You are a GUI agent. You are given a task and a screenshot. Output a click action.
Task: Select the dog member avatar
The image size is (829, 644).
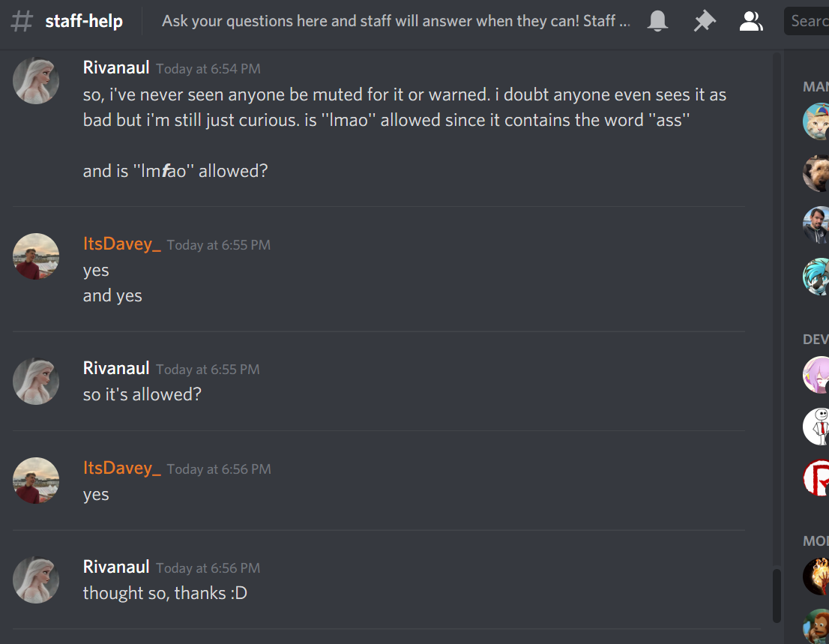click(x=816, y=173)
